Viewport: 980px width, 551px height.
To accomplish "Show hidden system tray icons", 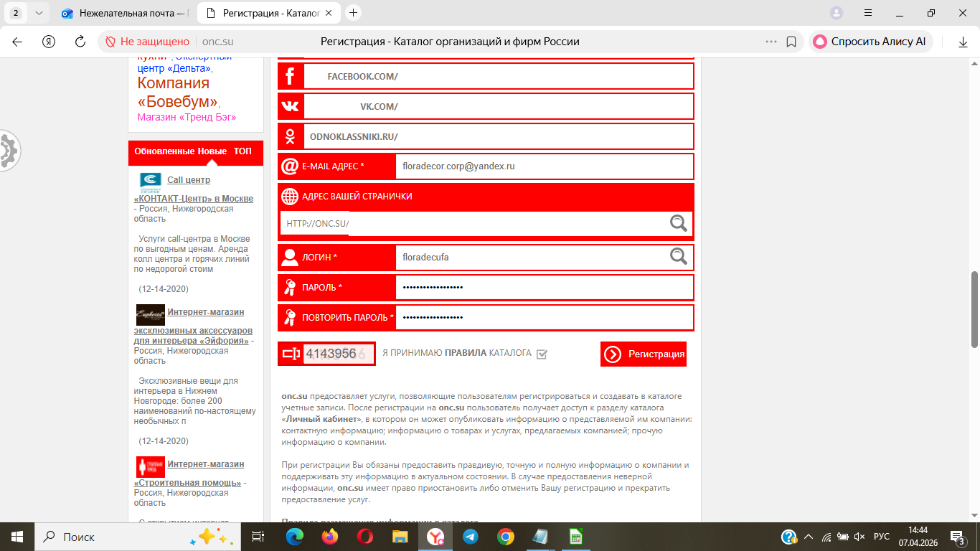I will [809, 537].
